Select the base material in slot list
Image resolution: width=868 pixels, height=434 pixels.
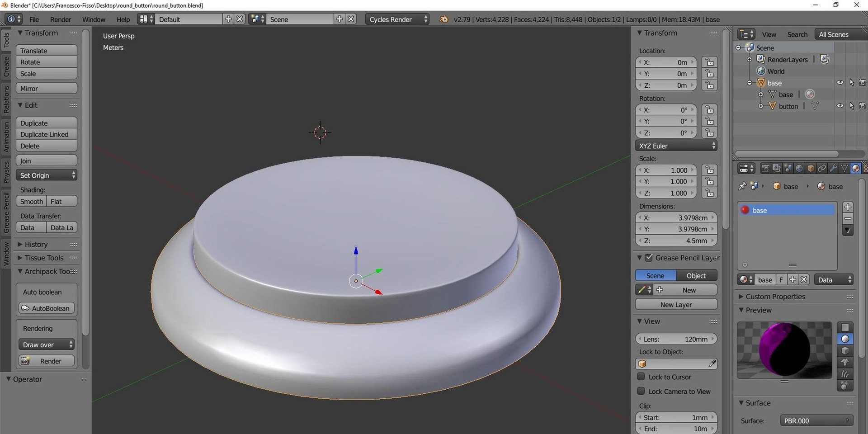coord(786,210)
